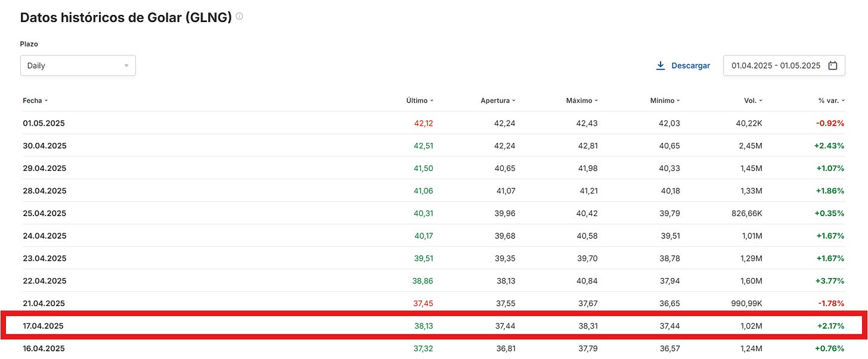This screenshot has width=868, height=359.
Task: Click the opening value 41,07
Action: click(506, 191)
